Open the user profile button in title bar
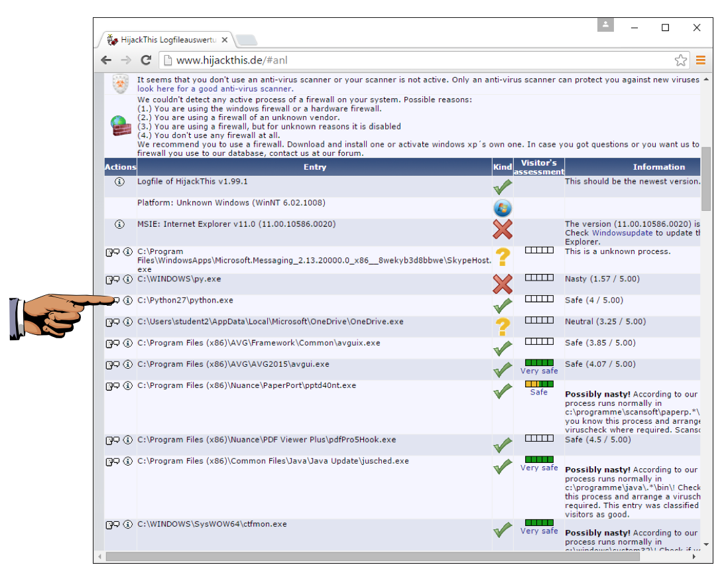The width and height of the screenshot is (728, 581). (605, 25)
